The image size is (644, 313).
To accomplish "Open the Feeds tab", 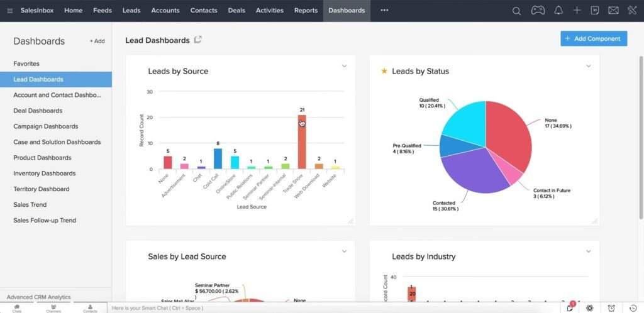I will point(103,11).
